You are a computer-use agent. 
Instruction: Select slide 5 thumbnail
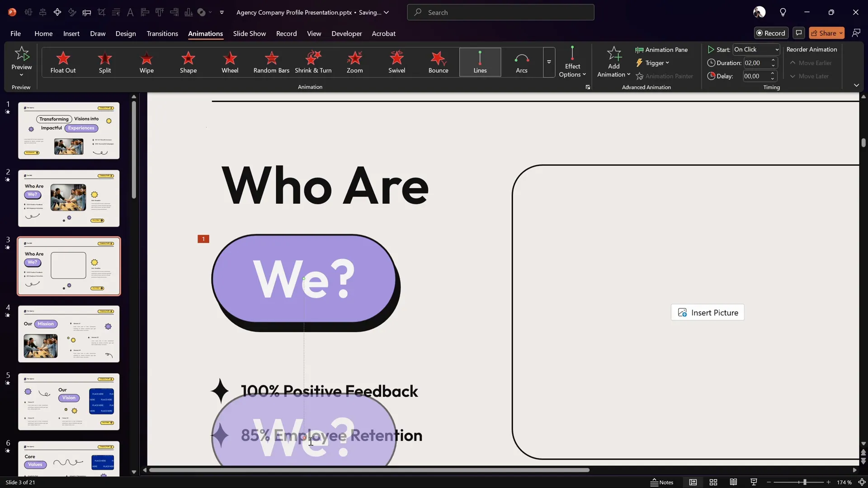pos(69,401)
